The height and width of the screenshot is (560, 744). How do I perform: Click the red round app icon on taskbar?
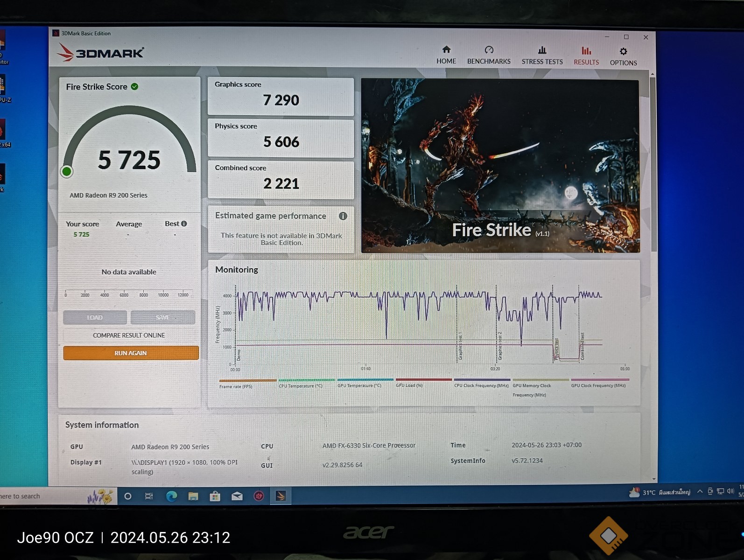click(x=259, y=496)
